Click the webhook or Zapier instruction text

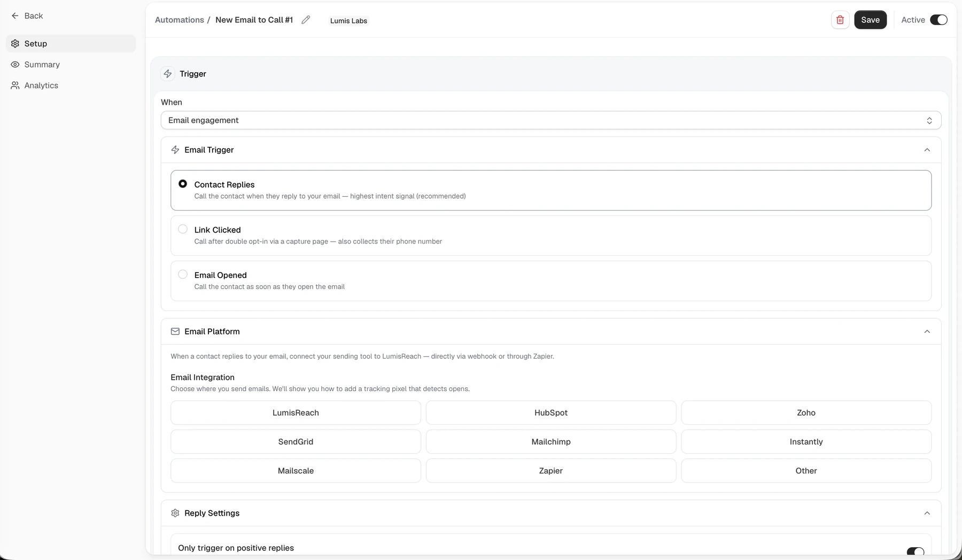point(362,356)
